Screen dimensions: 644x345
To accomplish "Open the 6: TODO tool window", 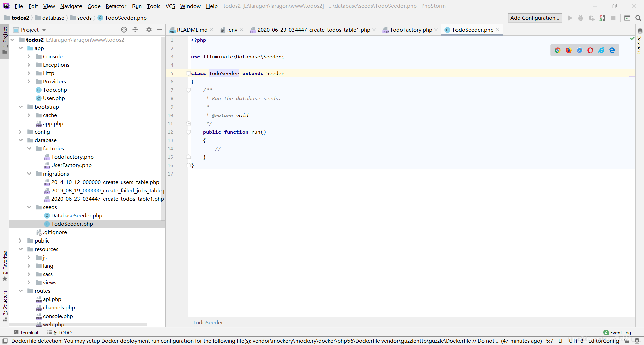I will pyautogui.click(x=60, y=333).
